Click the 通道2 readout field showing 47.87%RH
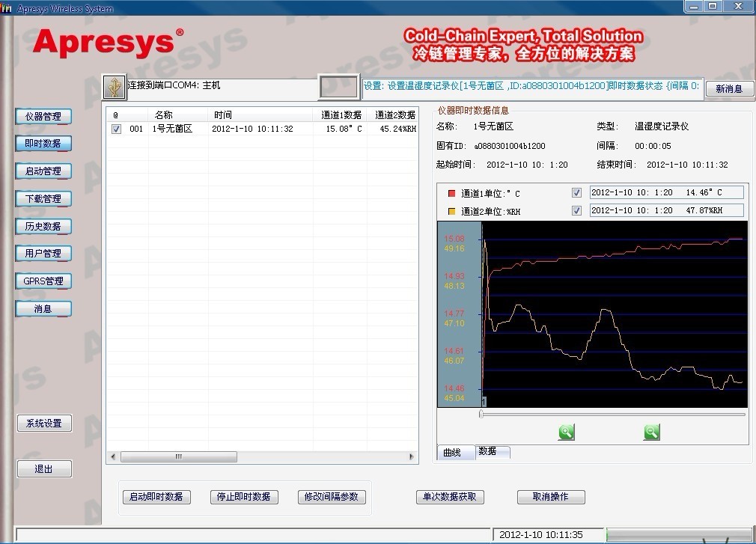 (667, 210)
